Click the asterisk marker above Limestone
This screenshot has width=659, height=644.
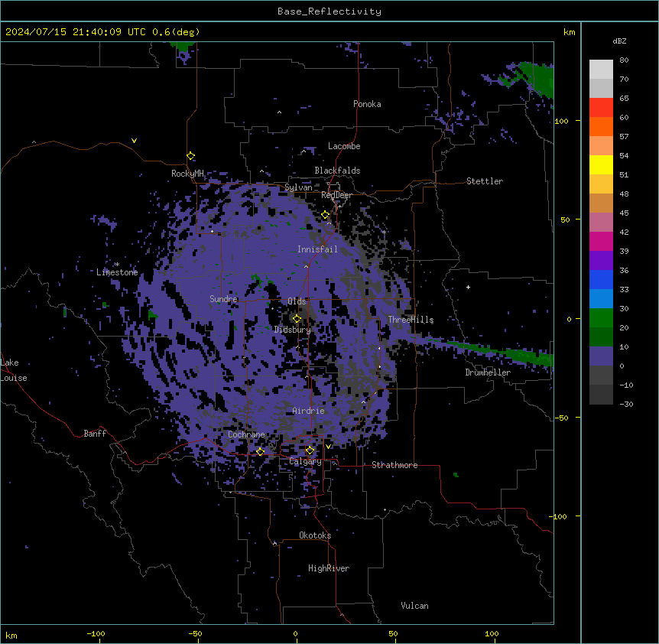click(117, 265)
